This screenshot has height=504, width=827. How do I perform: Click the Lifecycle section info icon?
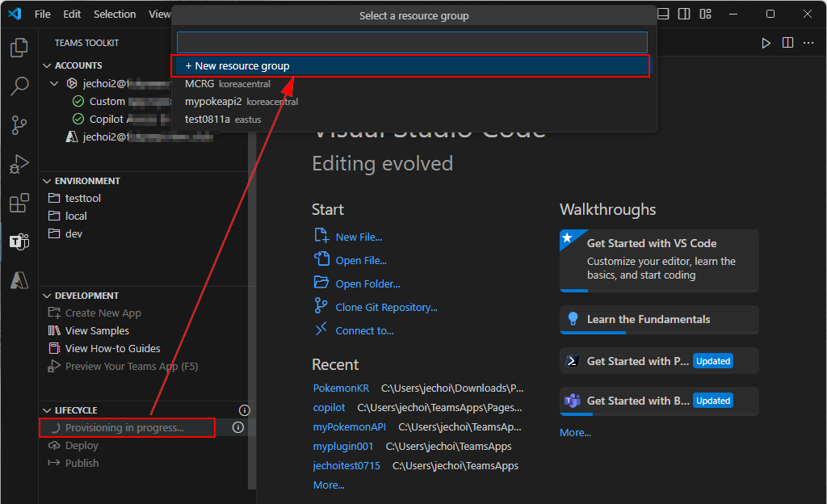pyautogui.click(x=244, y=410)
